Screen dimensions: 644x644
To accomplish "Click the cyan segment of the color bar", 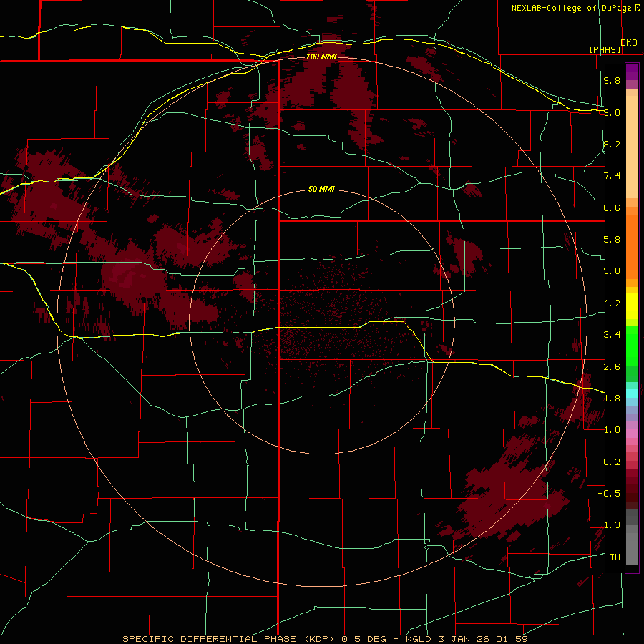I will point(632,393).
